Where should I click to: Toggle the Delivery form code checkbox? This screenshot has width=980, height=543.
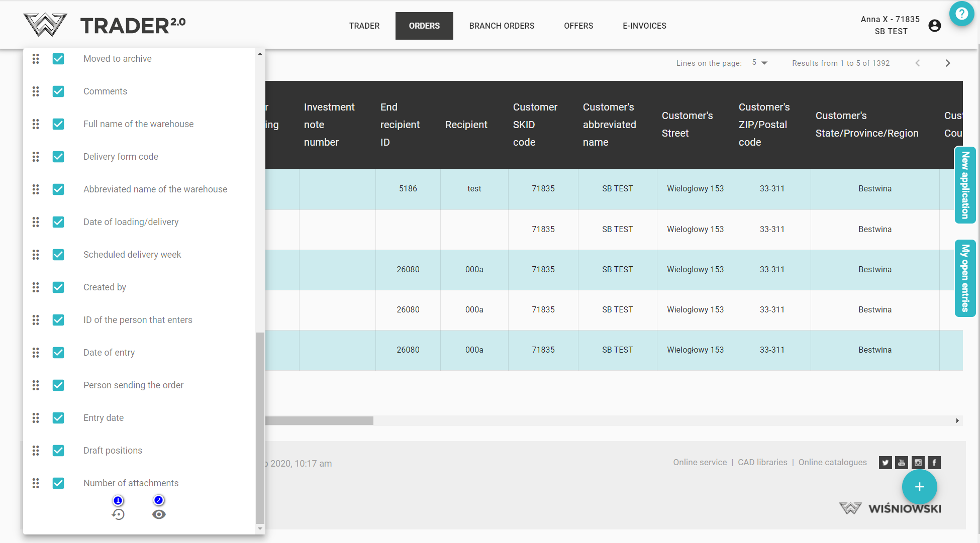tap(58, 157)
